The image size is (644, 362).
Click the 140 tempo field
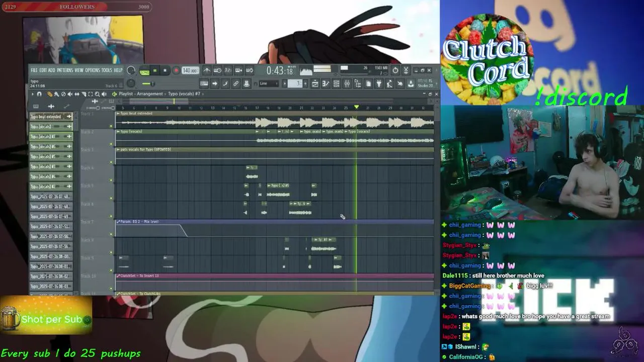coord(190,70)
